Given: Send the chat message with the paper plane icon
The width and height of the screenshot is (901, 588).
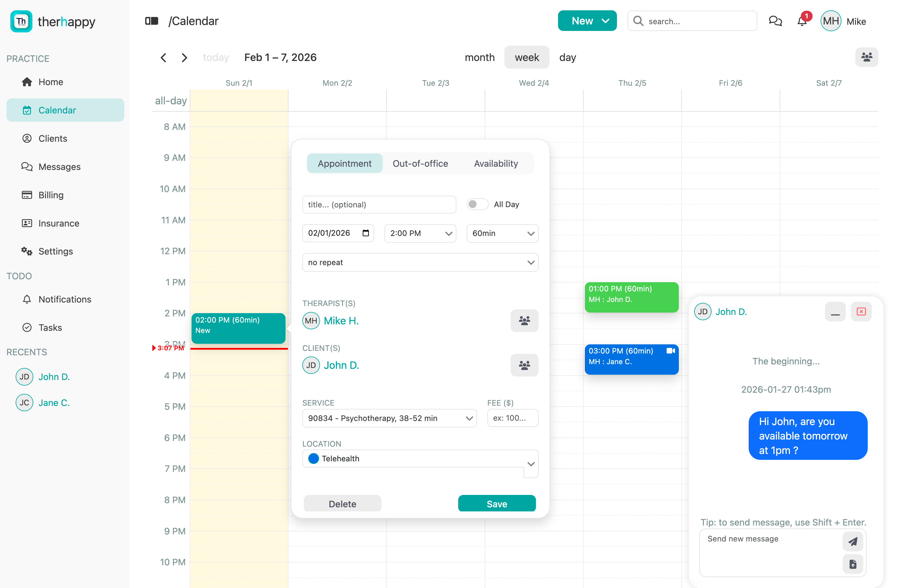Looking at the screenshot, I should [x=853, y=541].
